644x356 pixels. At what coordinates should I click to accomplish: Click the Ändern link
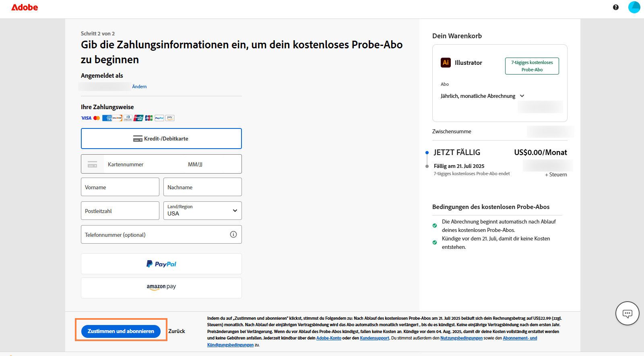click(139, 87)
